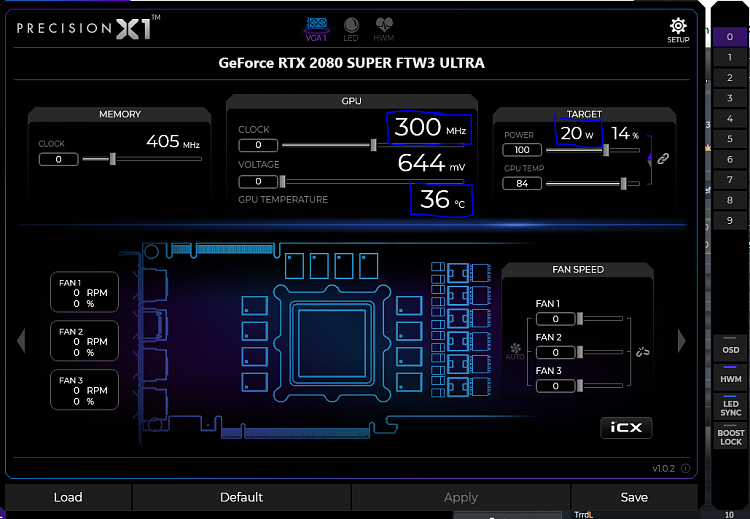The width and height of the screenshot is (750, 519).
Task: Click the power and temp link chain icon
Action: tap(662, 158)
